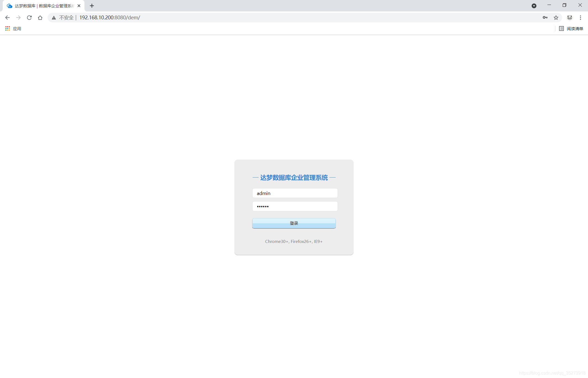
Task: Open the 阅读清单 reading list
Action: (x=571, y=29)
